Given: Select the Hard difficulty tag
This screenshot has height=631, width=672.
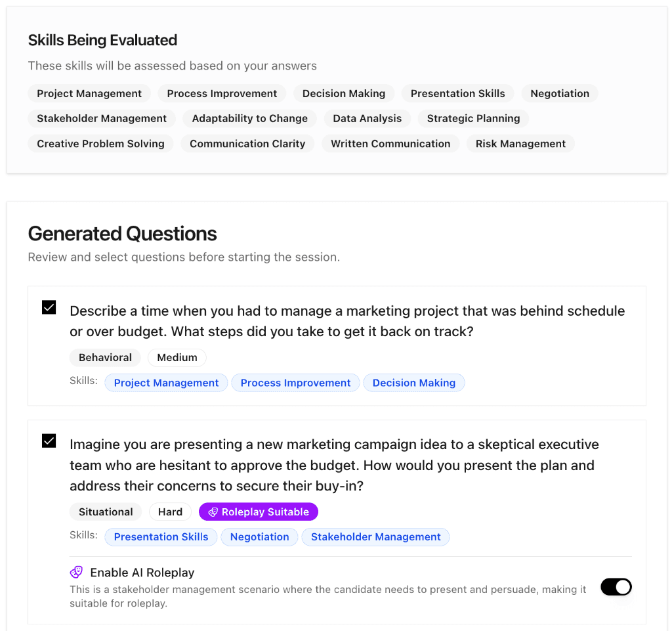Looking at the screenshot, I should pyautogui.click(x=170, y=511).
